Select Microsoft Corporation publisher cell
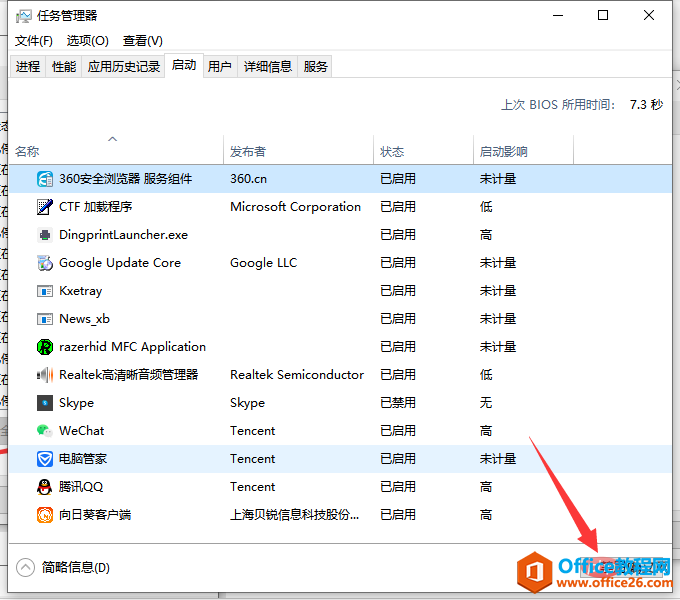This screenshot has width=680, height=600. pos(295,207)
